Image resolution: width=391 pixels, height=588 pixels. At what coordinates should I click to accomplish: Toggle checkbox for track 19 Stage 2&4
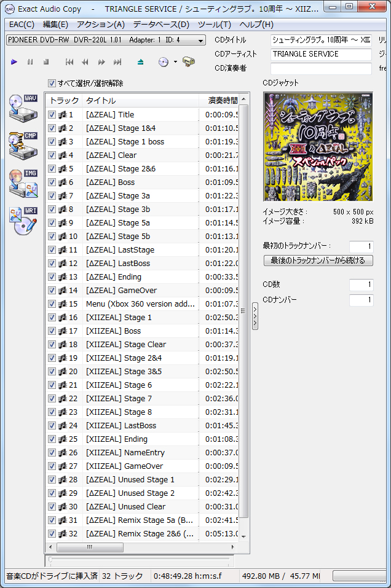[52, 358]
